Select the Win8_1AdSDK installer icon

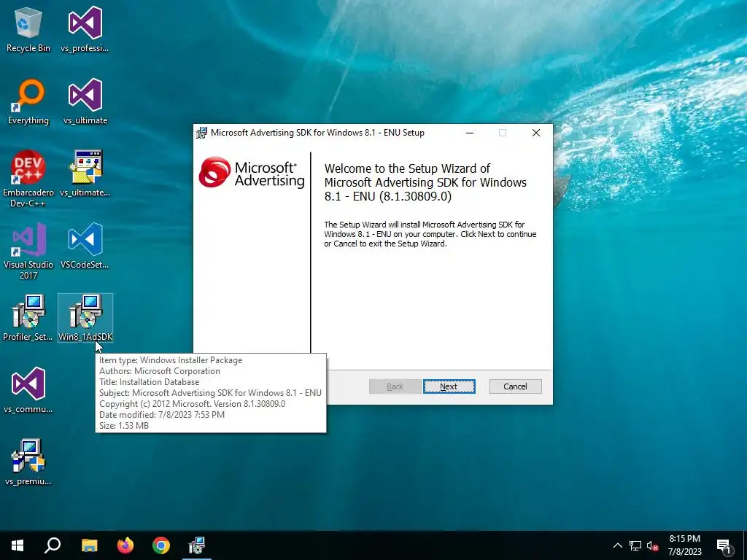tap(85, 318)
